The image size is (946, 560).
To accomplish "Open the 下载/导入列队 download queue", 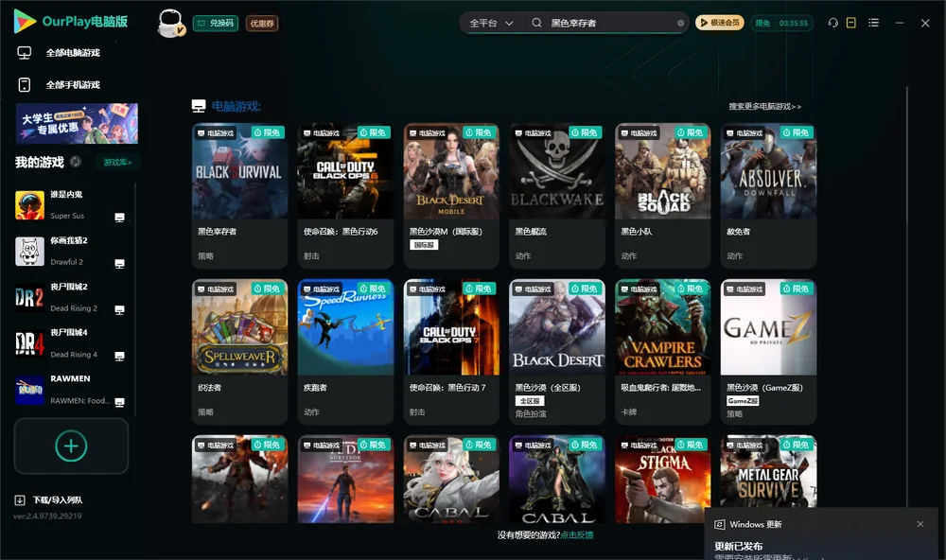I will tap(49, 499).
